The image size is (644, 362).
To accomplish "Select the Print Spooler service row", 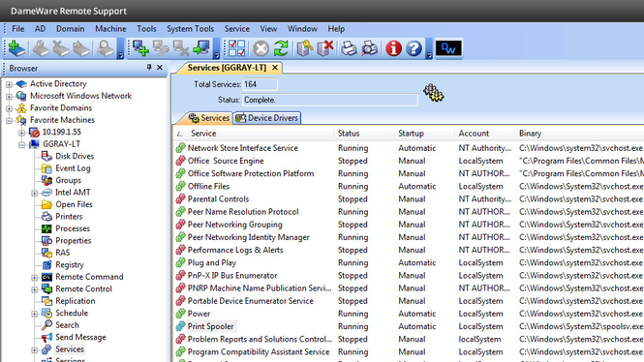I will click(x=409, y=326).
